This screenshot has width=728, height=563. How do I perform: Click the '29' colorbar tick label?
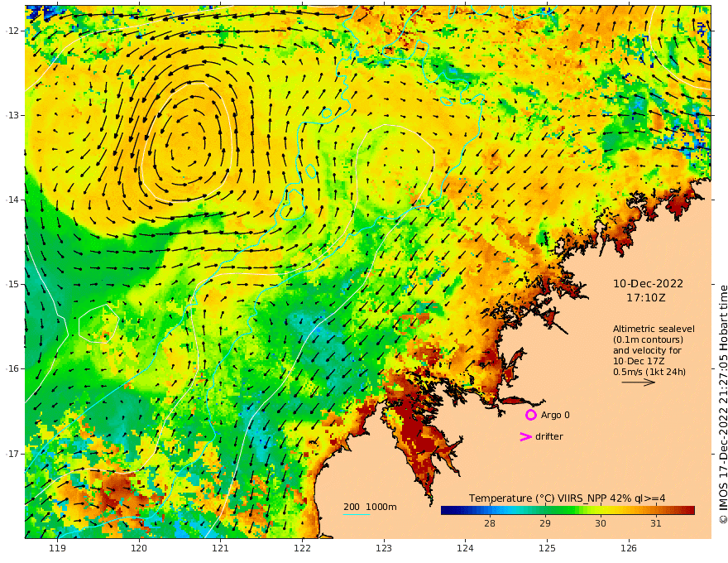pos(545,523)
